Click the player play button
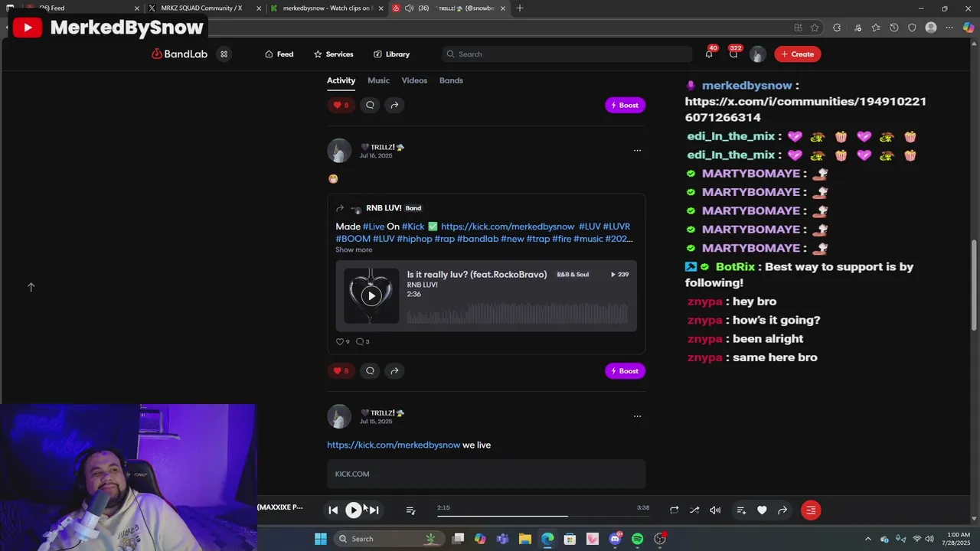This screenshot has height=551, width=980. [x=354, y=510]
